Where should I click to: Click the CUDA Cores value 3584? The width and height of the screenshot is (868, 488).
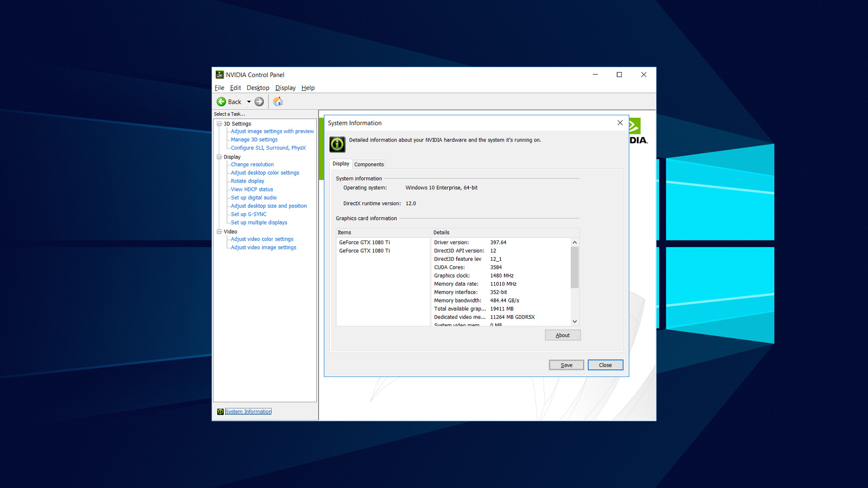(496, 267)
